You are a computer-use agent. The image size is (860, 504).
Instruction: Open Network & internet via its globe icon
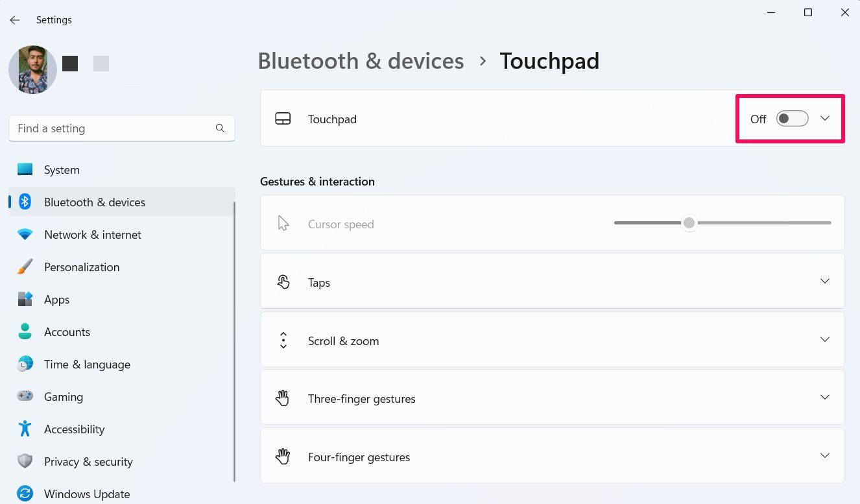[x=25, y=234]
